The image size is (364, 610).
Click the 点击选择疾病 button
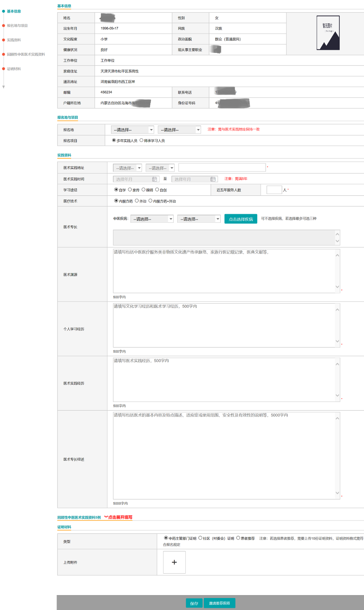[241, 219]
